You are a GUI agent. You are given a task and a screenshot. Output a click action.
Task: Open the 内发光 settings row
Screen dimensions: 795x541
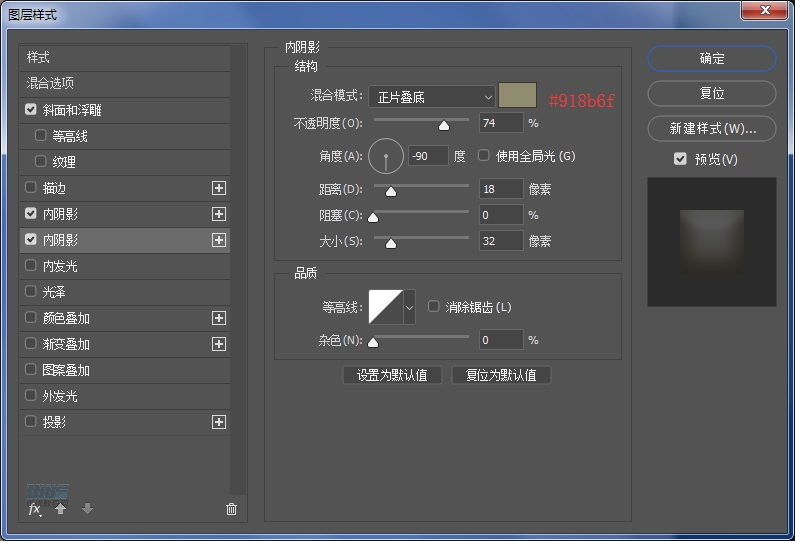pos(125,266)
